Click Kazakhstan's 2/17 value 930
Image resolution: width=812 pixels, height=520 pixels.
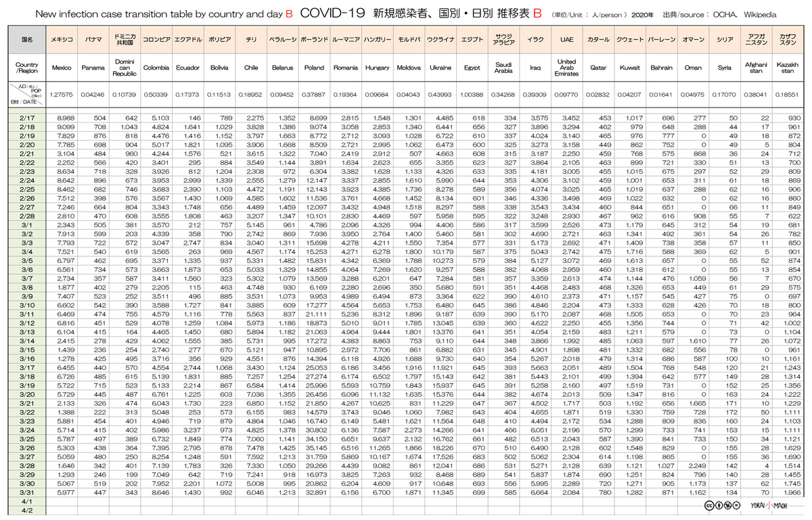(794, 118)
